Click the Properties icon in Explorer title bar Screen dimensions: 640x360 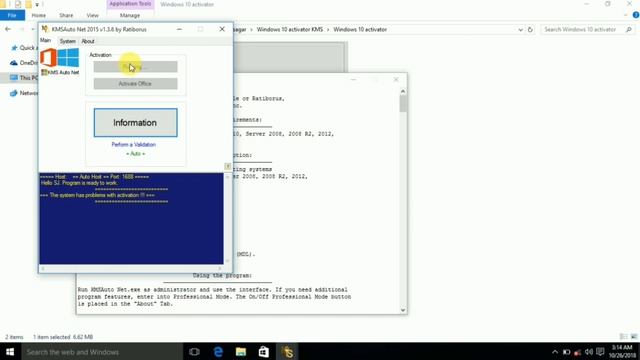click(18, 4)
